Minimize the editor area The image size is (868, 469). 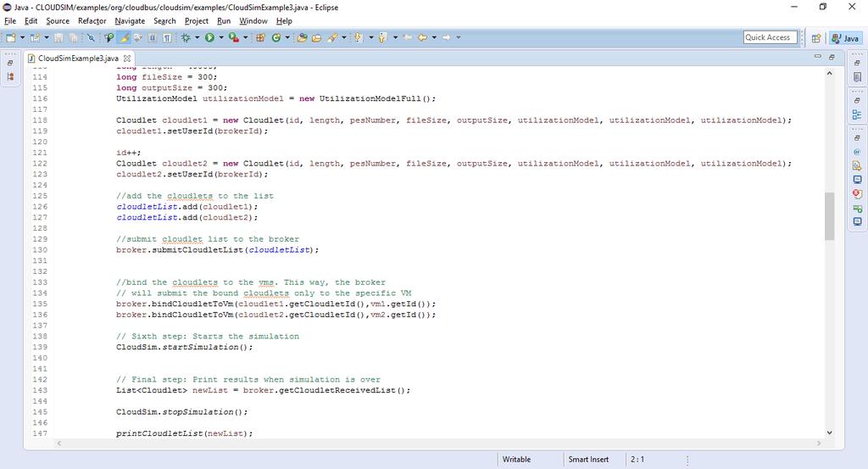coord(818,57)
